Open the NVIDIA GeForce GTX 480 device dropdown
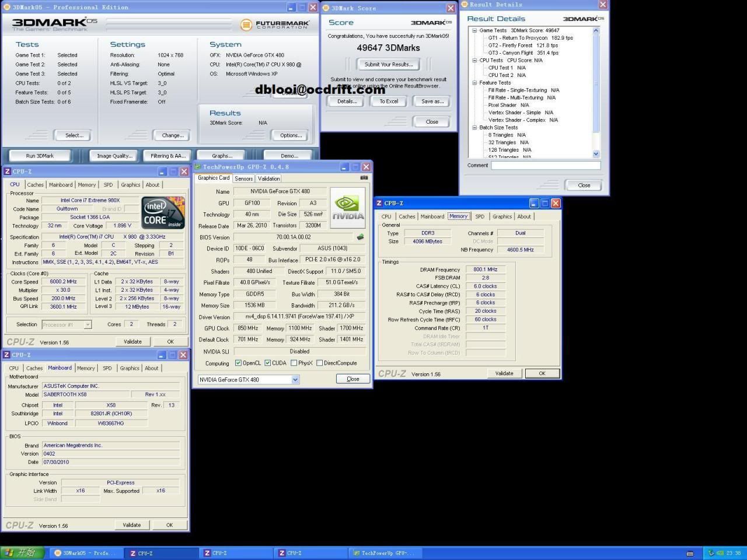This screenshot has height=560, width=747. pos(295,379)
